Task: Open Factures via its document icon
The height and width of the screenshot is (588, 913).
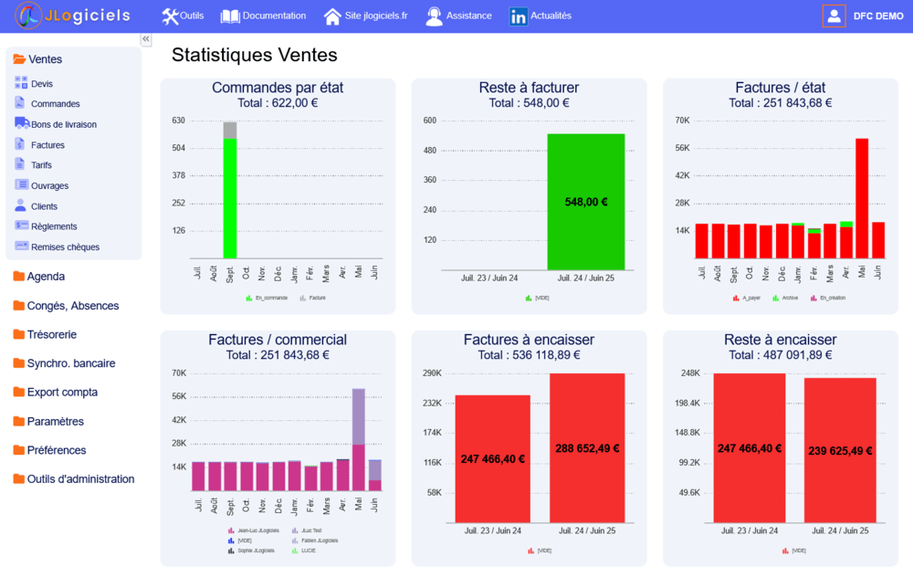Action: pos(21,144)
